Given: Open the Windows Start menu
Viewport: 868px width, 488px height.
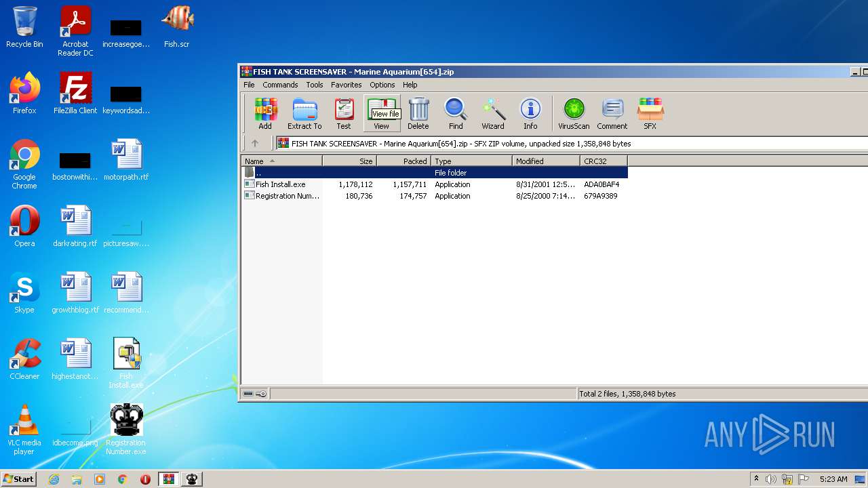Looking at the screenshot, I should (x=19, y=479).
